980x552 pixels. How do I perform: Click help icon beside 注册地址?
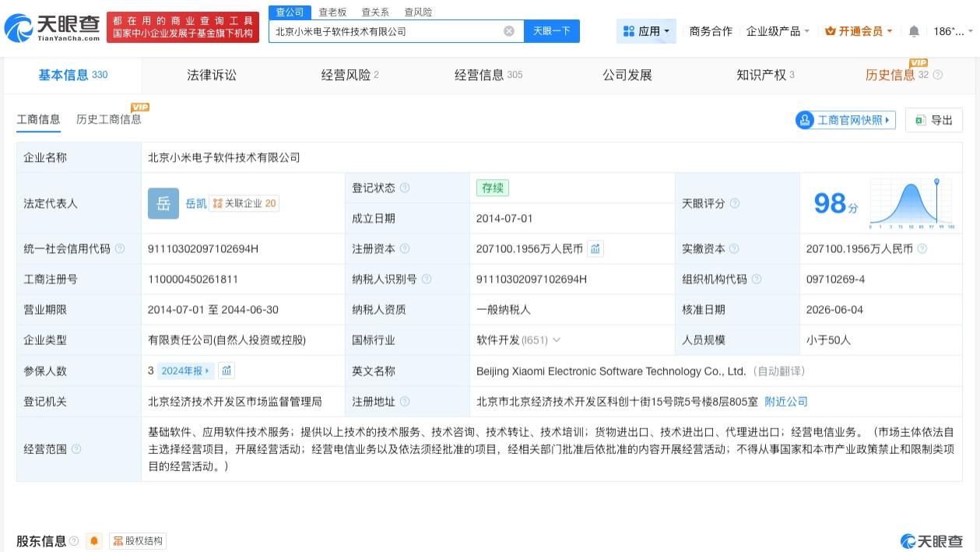405,402
